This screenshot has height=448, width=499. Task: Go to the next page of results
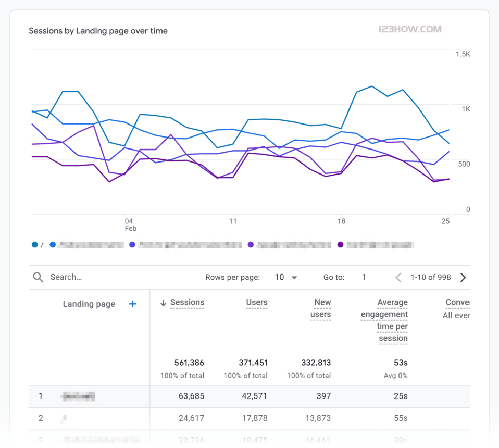(463, 277)
